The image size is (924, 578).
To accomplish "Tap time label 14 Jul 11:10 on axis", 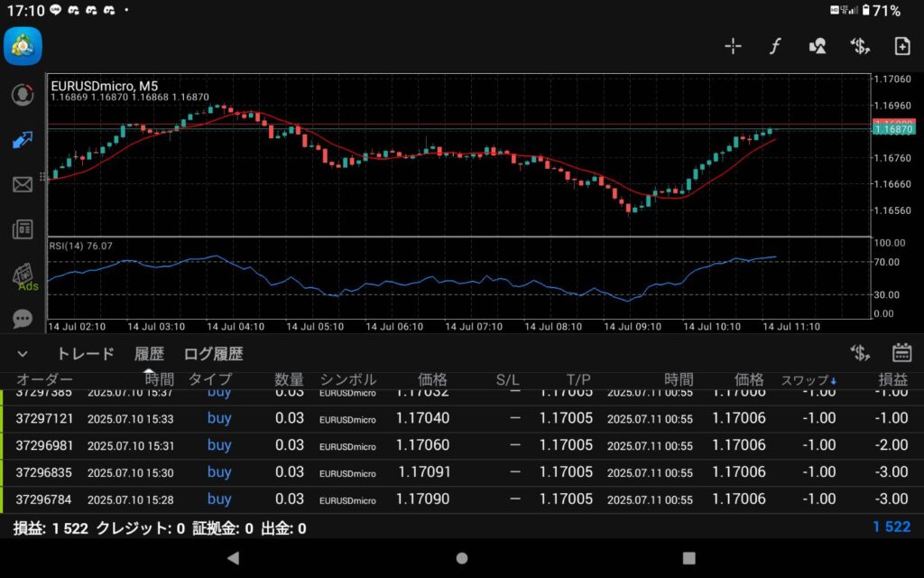I will (x=790, y=327).
